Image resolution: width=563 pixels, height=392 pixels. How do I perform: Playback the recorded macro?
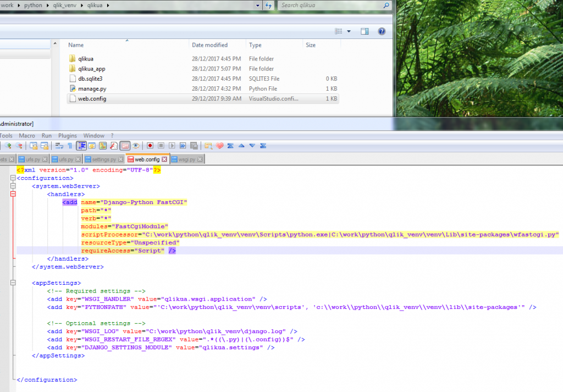point(172,146)
